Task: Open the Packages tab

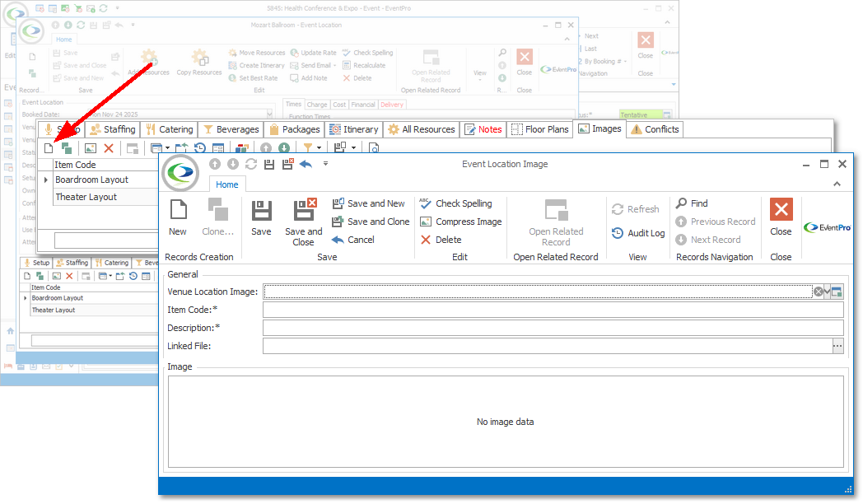Action: tap(295, 129)
